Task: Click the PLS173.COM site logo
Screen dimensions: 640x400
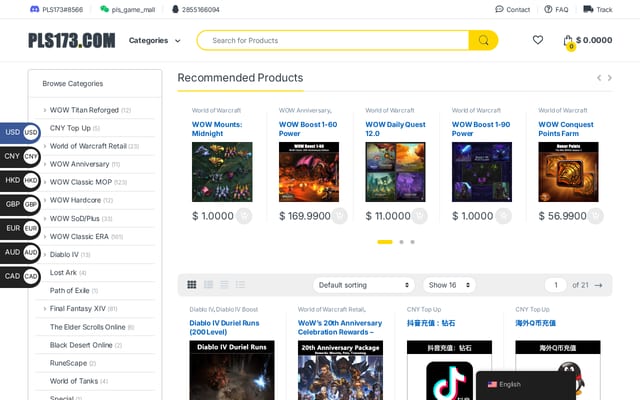Action: pyautogui.click(x=71, y=40)
